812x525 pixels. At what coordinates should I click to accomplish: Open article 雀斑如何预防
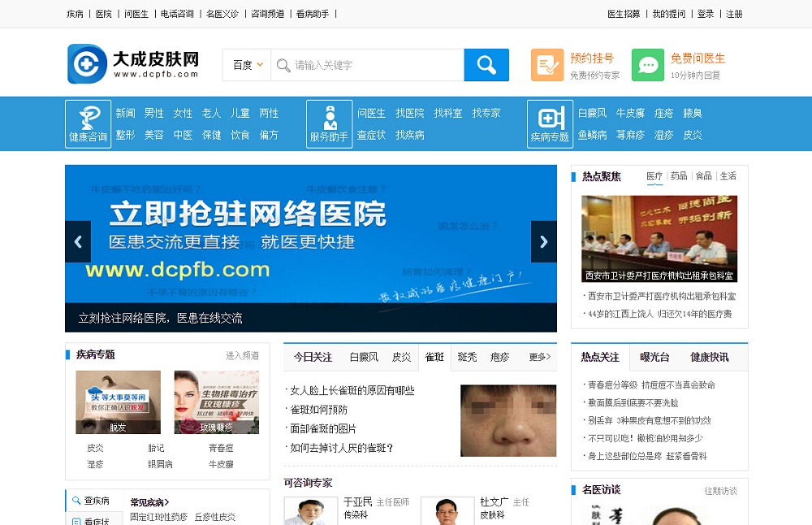(x=318, y=410)
